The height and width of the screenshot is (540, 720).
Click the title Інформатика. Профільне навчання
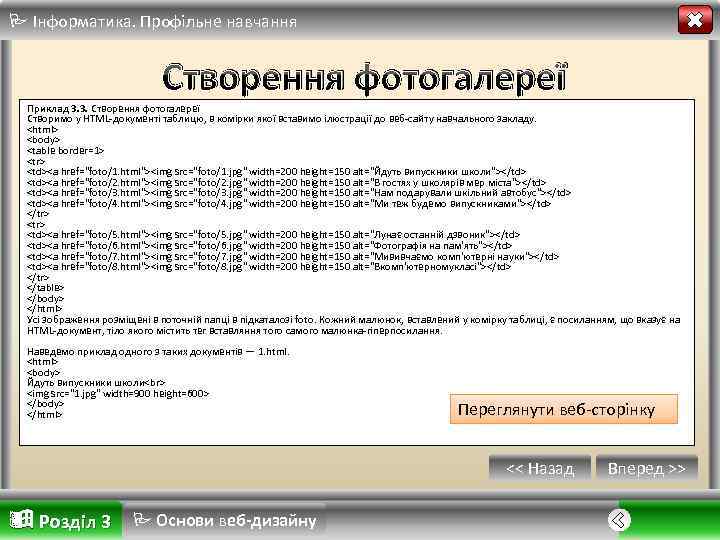click(165, 22)
